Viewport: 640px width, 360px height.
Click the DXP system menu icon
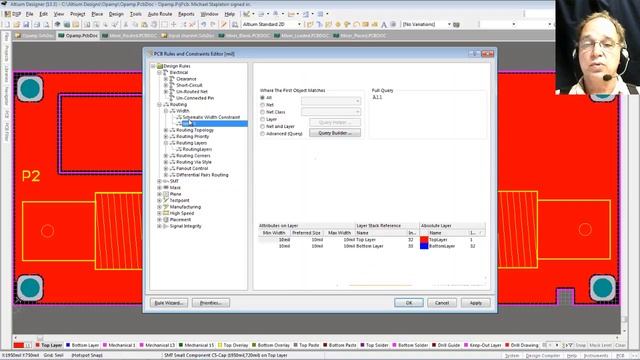pyautogui.click(x=13, y=14)
